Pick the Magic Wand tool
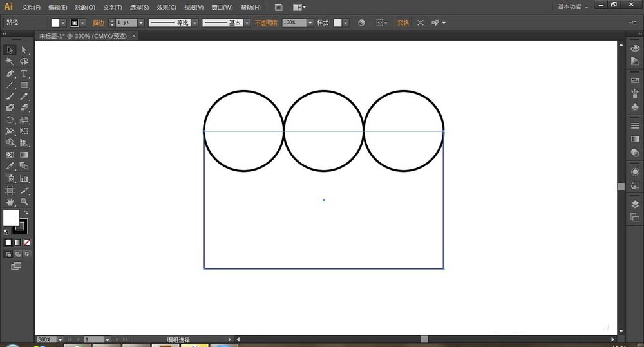The height and width of the screenshot is (347, 644). pyautogui.click(x=10, y=62)
